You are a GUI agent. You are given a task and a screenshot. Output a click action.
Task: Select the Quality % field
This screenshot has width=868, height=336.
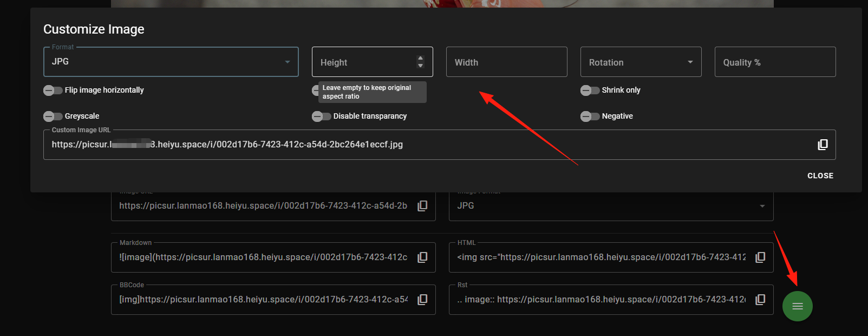click(775, 62)
